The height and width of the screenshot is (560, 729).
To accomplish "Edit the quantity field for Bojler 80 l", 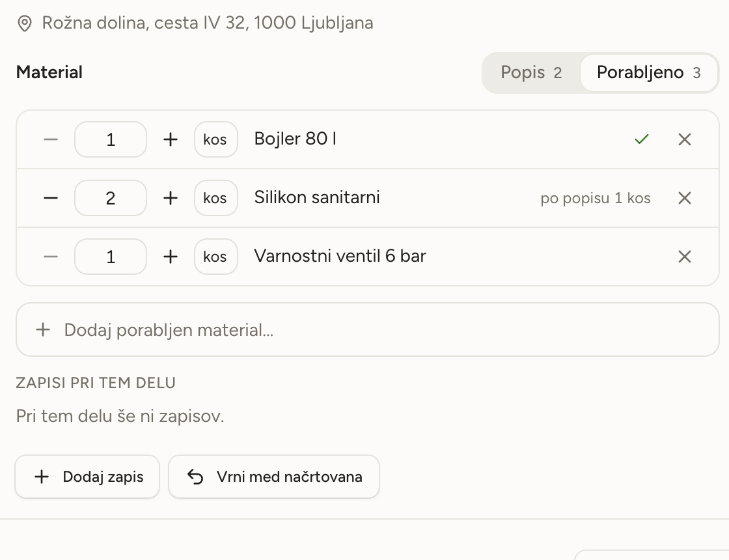I will click(x=111, y=139).
